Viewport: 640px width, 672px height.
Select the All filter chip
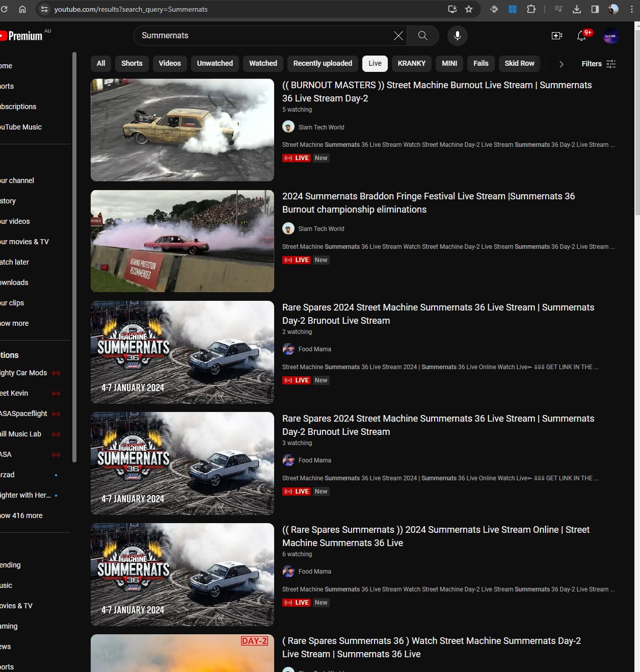point(101,63)
